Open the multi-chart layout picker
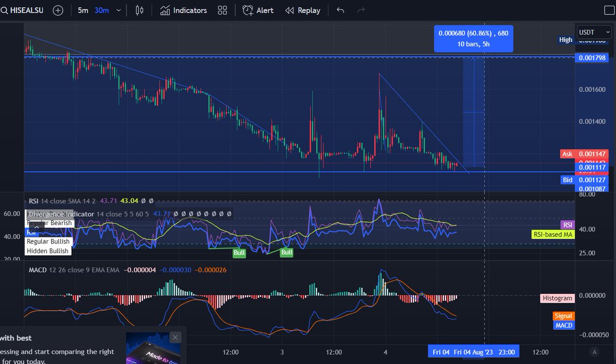This screenshot has height=364, width=616. [x=222, y=10]
